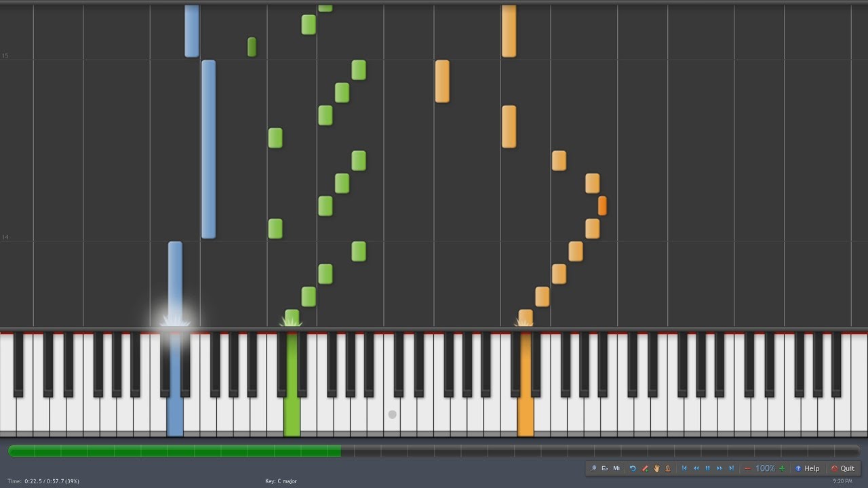Click the zoom magnifier icon in toolbar
The height and width of the screenshot is (488, 868).
[593, 468]
